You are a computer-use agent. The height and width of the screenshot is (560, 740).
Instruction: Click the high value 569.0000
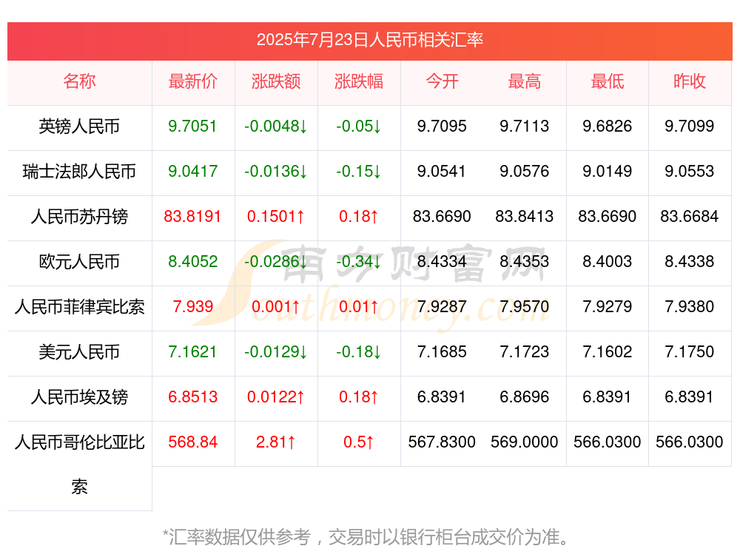525,442
